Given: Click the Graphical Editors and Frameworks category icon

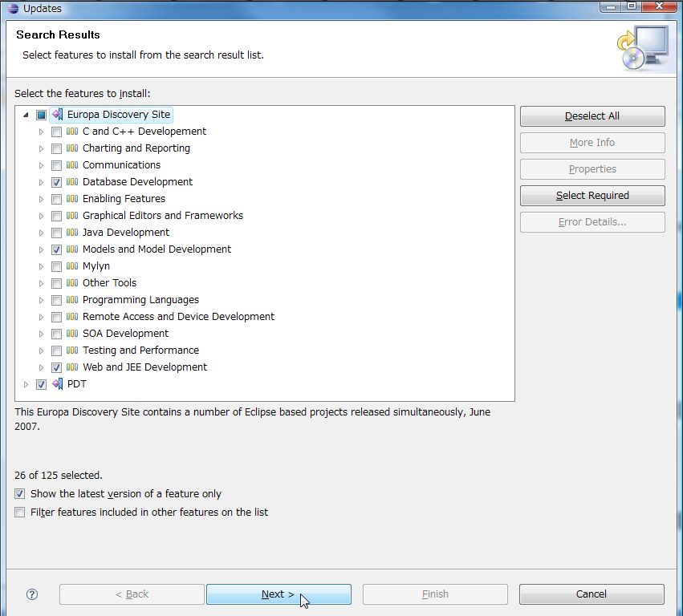Looking at the screenshot, I should [x=72, y=216].
